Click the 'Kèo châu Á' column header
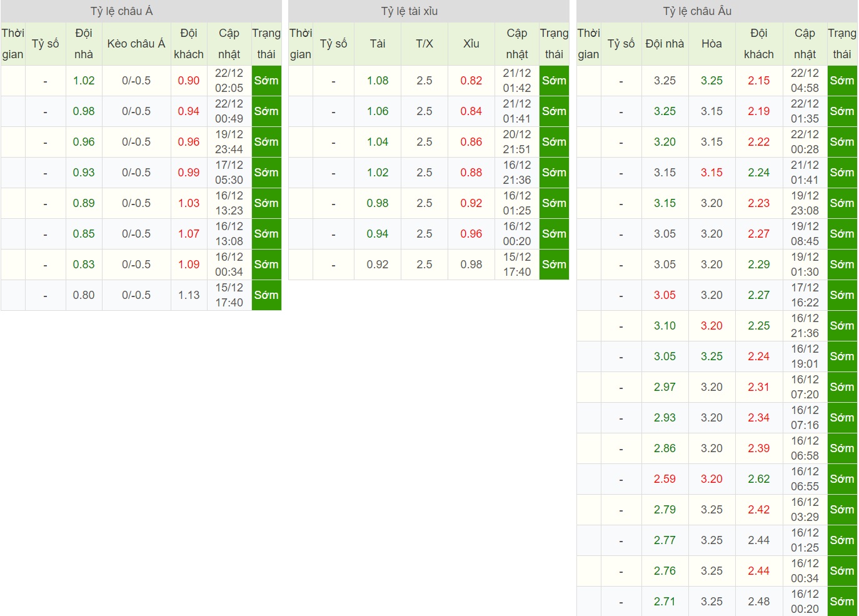This screenshot has height=616, width=859. pos(136,44)
